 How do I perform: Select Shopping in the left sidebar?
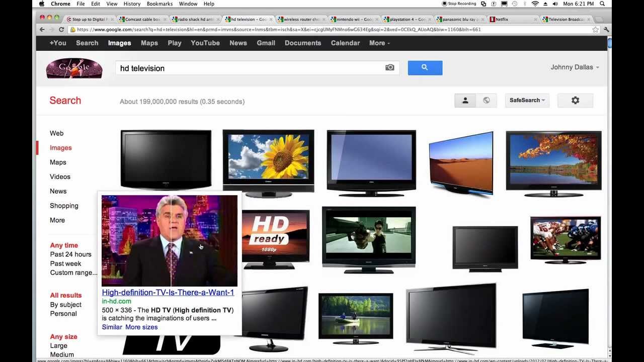[64, 206]
